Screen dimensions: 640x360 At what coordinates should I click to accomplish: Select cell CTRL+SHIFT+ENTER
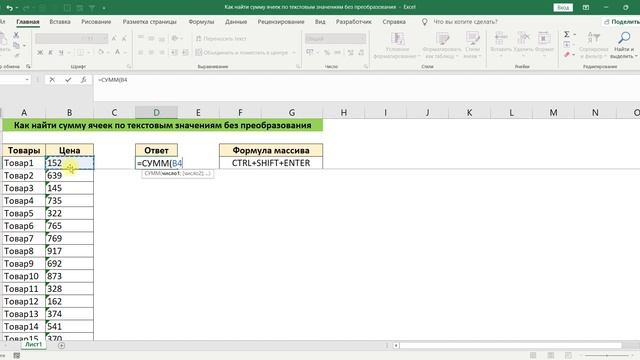tap(271, 163)
